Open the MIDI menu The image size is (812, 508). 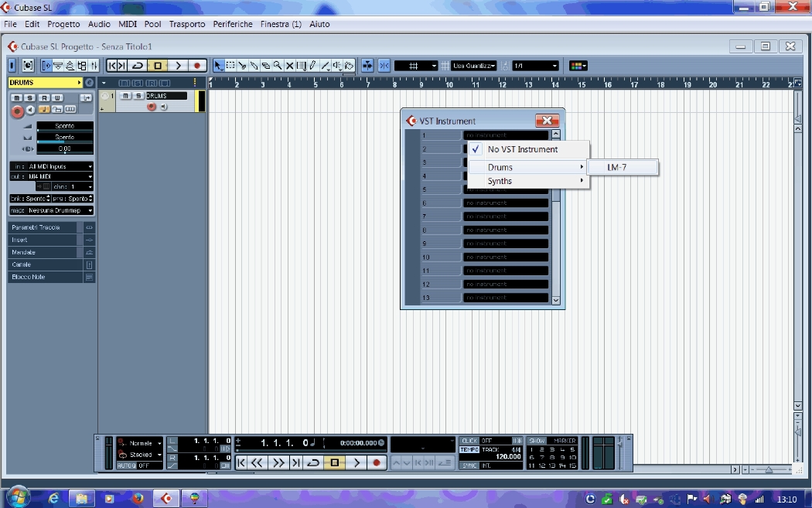pyautogui.click(x=128, y=24)
